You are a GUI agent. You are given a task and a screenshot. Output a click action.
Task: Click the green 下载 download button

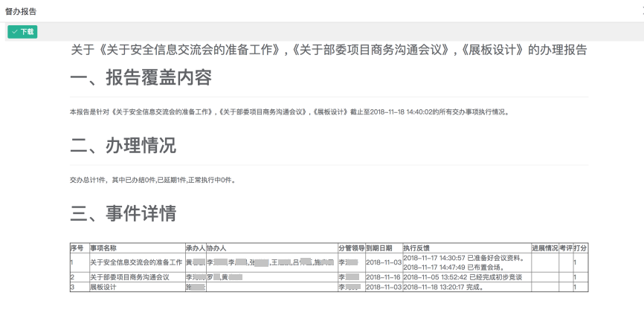[22, 31]
